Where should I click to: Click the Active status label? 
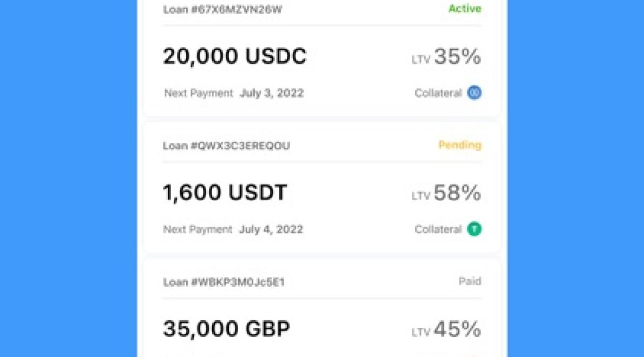pos(464,9)
